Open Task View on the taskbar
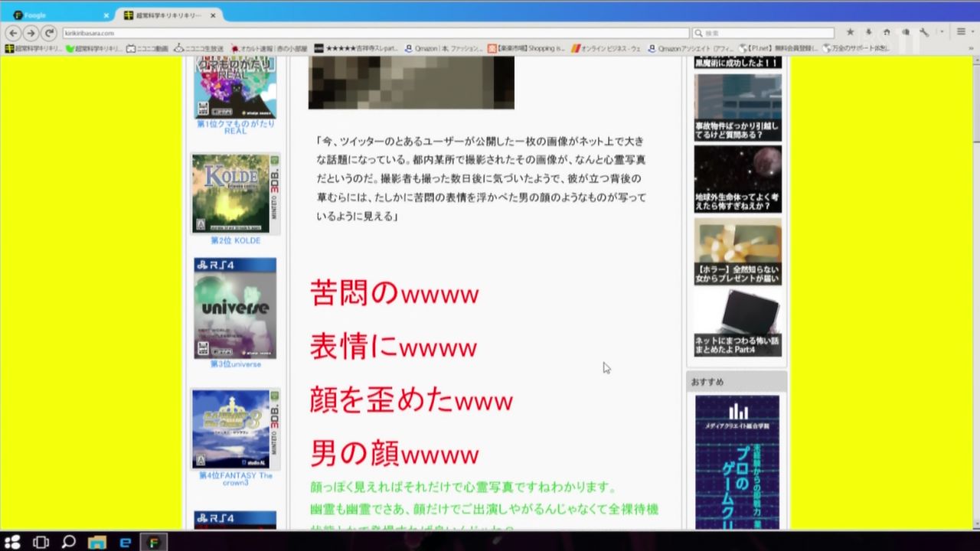This screenshot has height=551, width=980. [x=41, y=542]
